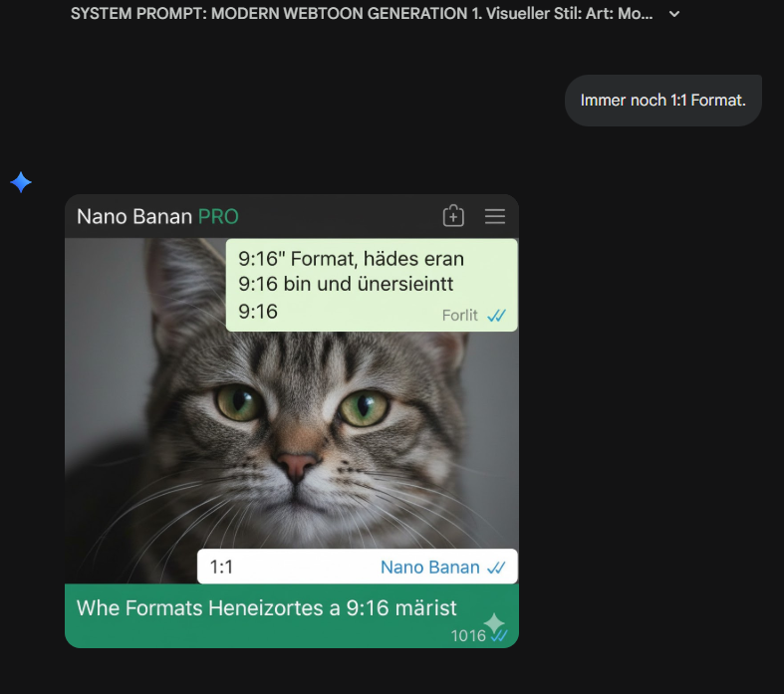
Task: Click the '1016' timestamp on the green bar
Action: click(467, 636)
